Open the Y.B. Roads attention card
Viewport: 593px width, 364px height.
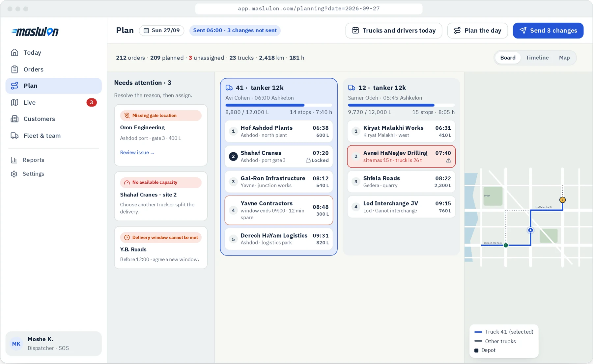pyautogui.click(x=161, y=248)
